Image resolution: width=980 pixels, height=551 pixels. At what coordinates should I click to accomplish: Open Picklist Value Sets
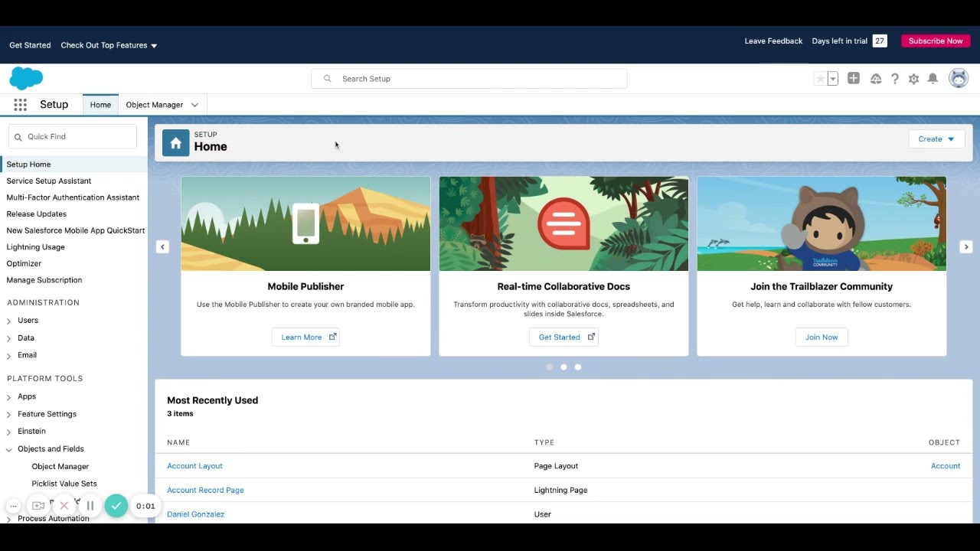click(x=64, y=484)
